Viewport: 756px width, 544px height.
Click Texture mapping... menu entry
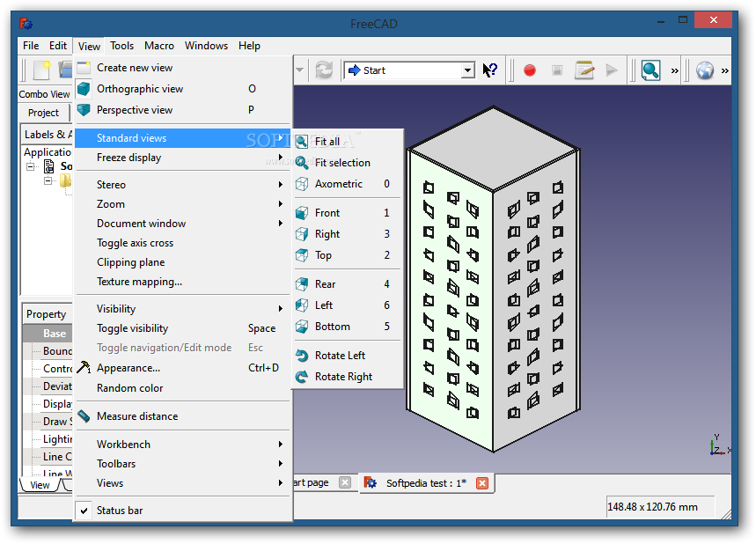(183, 282)
